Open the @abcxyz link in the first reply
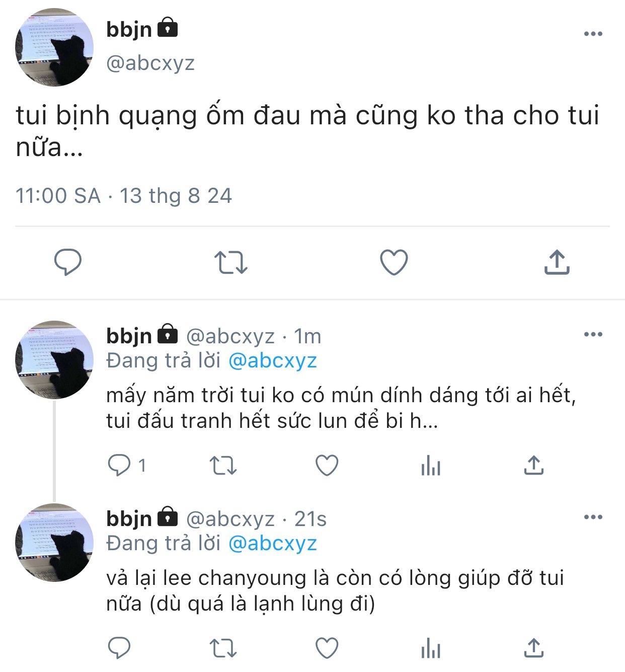Screen dimensions: 625x672 [273, 361]
